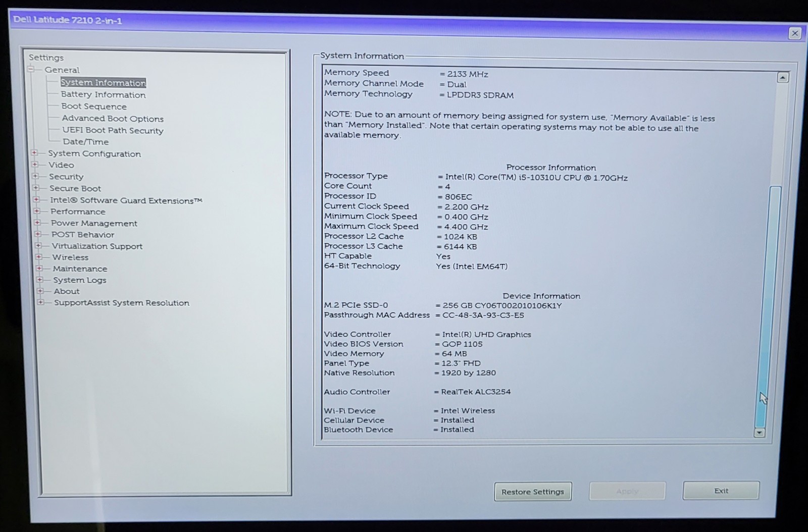Select the Secure Boot label
This screenshot has height=532, width=808.
coord(75,188)
